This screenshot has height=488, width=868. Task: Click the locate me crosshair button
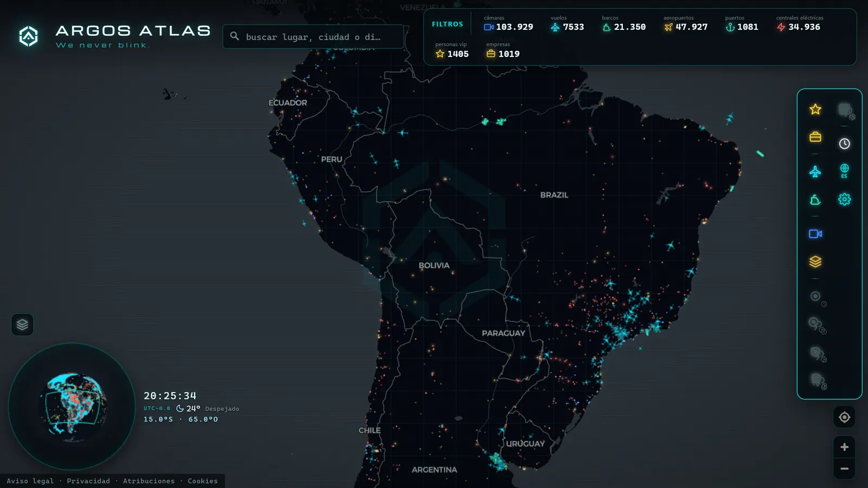[x=844, y=417]
